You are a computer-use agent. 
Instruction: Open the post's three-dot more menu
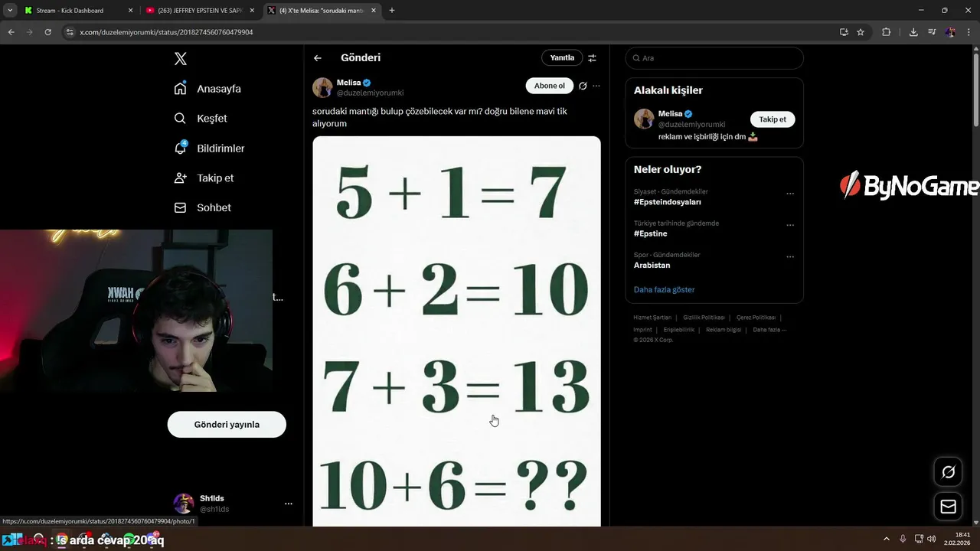pos(596,86)
